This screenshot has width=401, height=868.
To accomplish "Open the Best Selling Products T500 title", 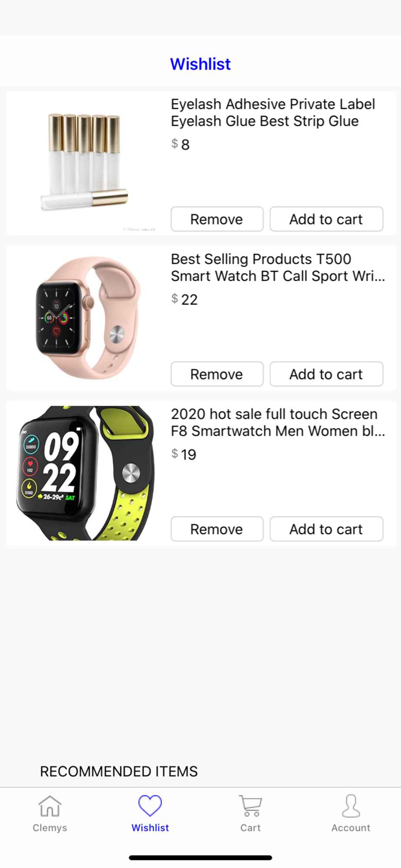I will click(x=278, y=267).
